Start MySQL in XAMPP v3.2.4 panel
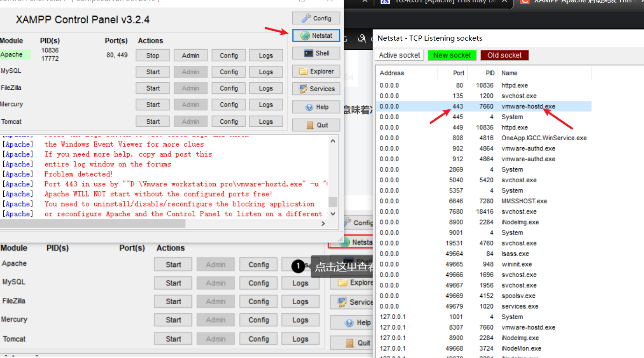Screen dimensions: 644x358 153,72
